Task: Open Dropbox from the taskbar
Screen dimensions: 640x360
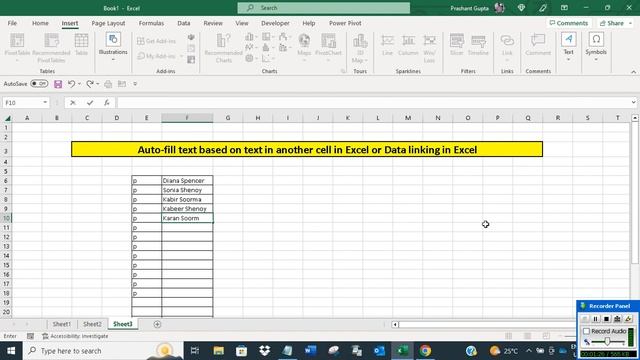Action: [264, 351]
